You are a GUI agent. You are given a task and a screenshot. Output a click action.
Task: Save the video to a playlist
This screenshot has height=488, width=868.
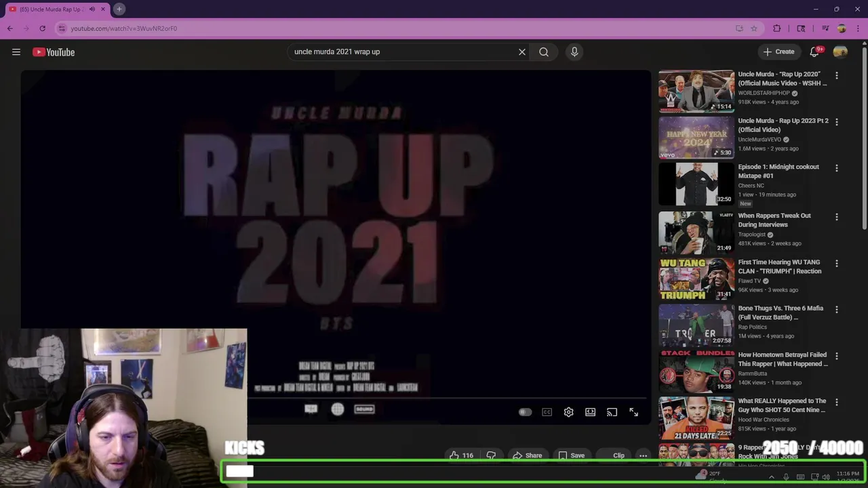point(572,455)
